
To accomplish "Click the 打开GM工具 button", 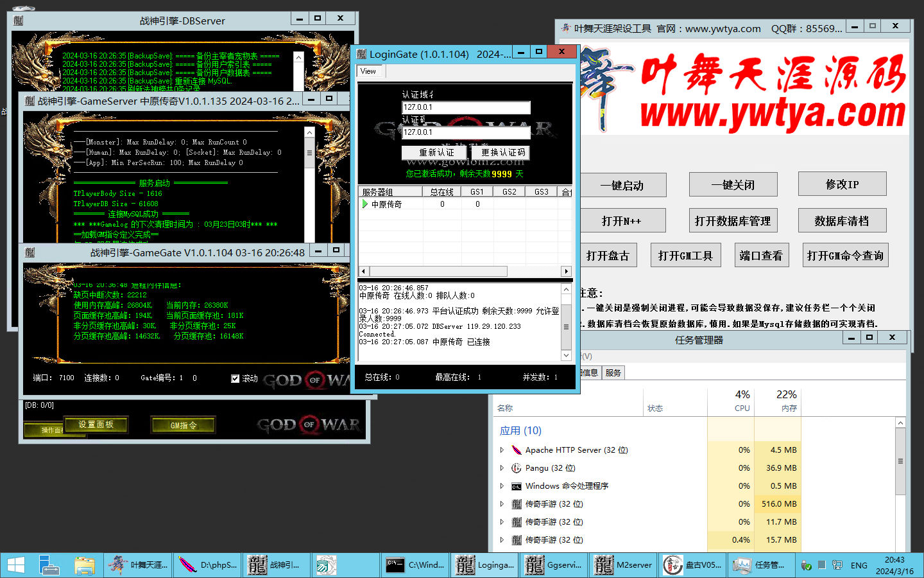I will tap(685, 255).
